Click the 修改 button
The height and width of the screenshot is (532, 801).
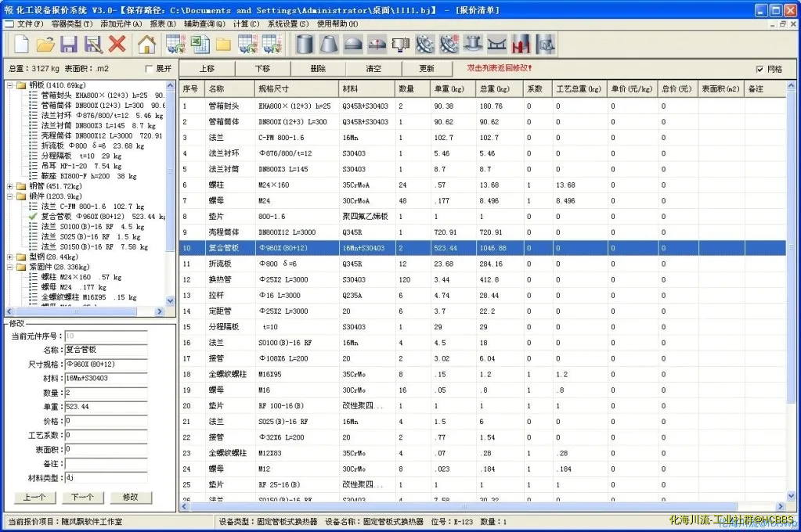click(130, 498)
